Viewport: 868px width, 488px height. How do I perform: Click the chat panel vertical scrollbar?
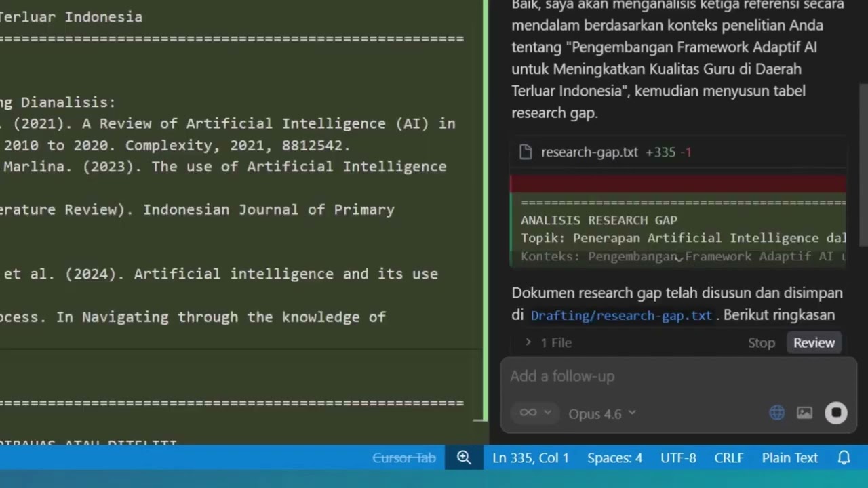[x=863, y=165]
